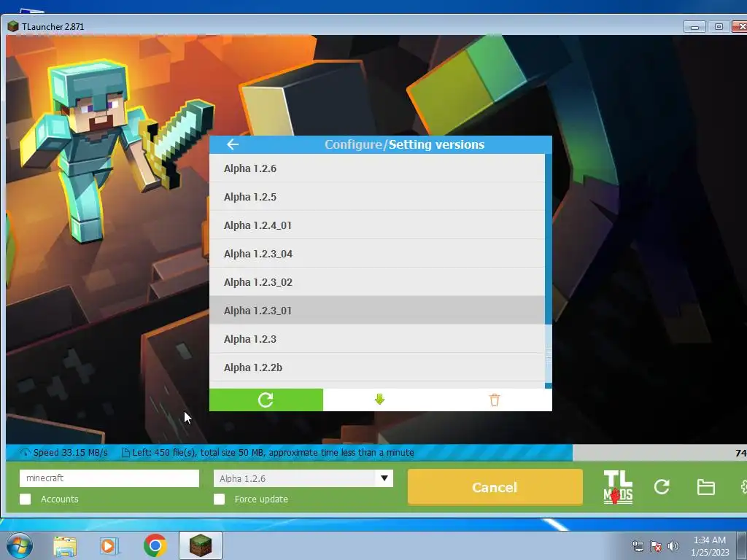Select Alpha 1.2.3 in the versions list

[377, 339]
